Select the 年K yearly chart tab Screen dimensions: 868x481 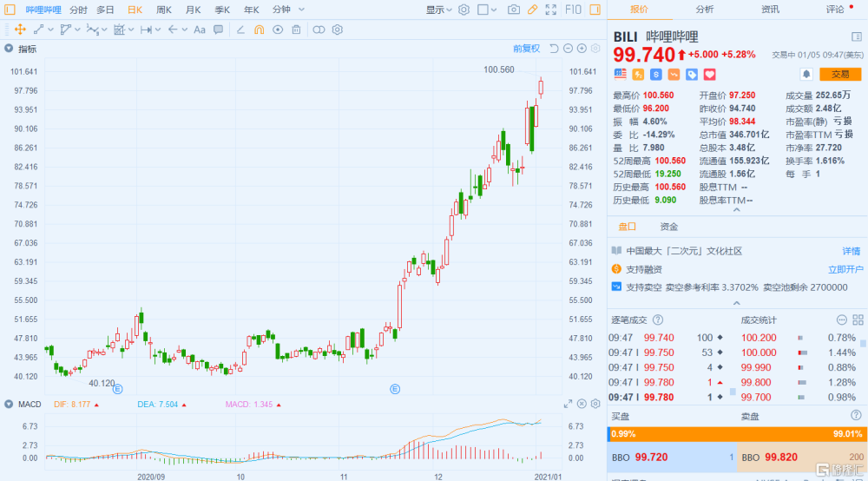click(x=252, y=10)
